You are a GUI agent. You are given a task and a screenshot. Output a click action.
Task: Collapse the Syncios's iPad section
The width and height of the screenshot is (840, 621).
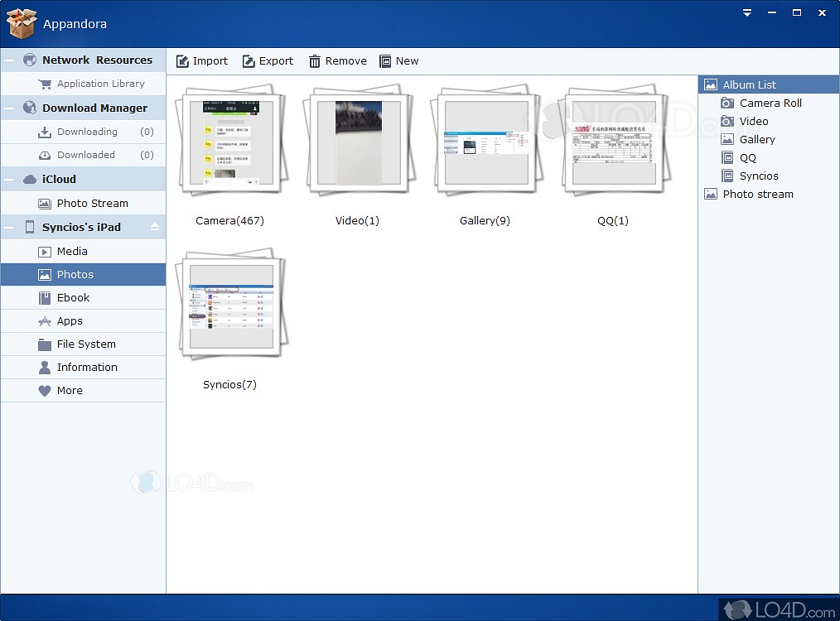click(x=9, y=228)
